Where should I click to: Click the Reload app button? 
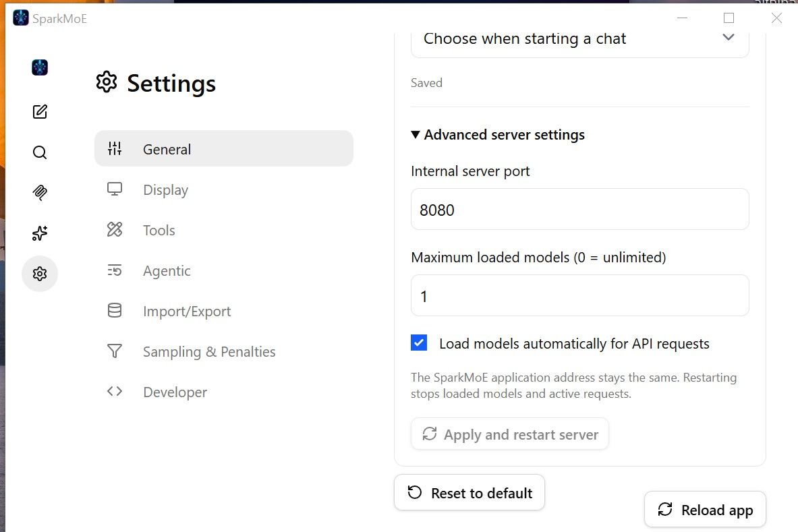point(705,509)
